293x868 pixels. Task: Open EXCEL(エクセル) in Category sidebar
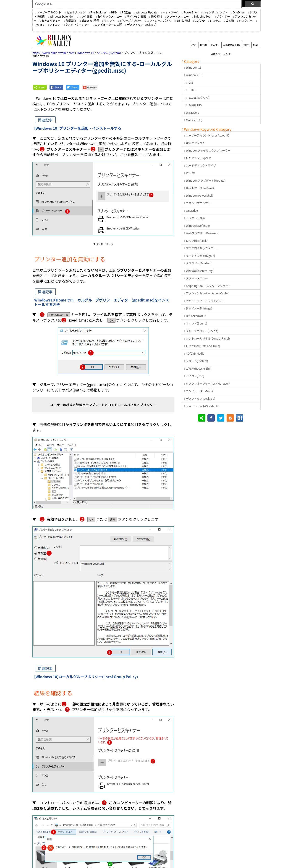(x=220, y=97)
